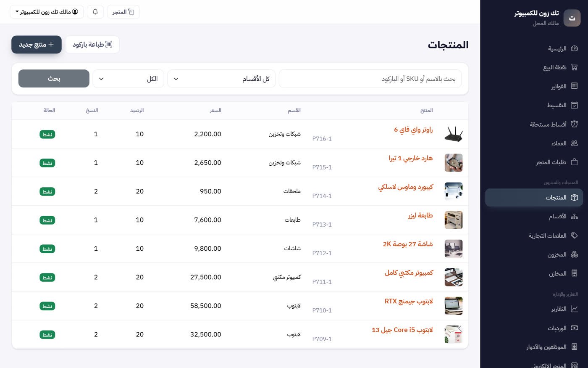The height and width of the screenshot is (368, 588).
Task: Select المنتجات item in sidebar menu
Action: [534, 198]
